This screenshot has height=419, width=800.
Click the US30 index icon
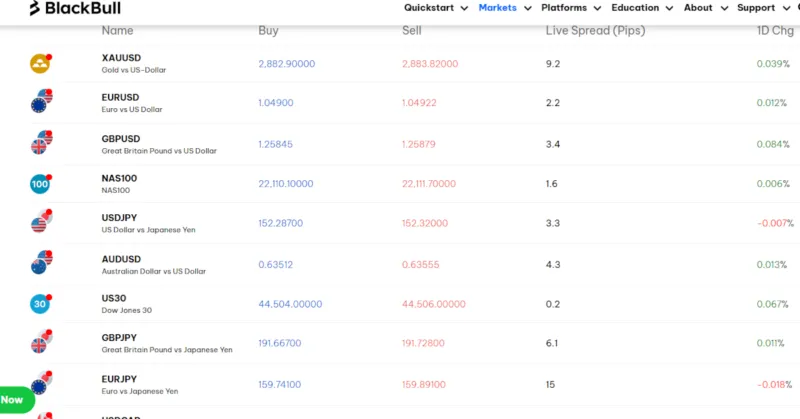click(41, 304)
